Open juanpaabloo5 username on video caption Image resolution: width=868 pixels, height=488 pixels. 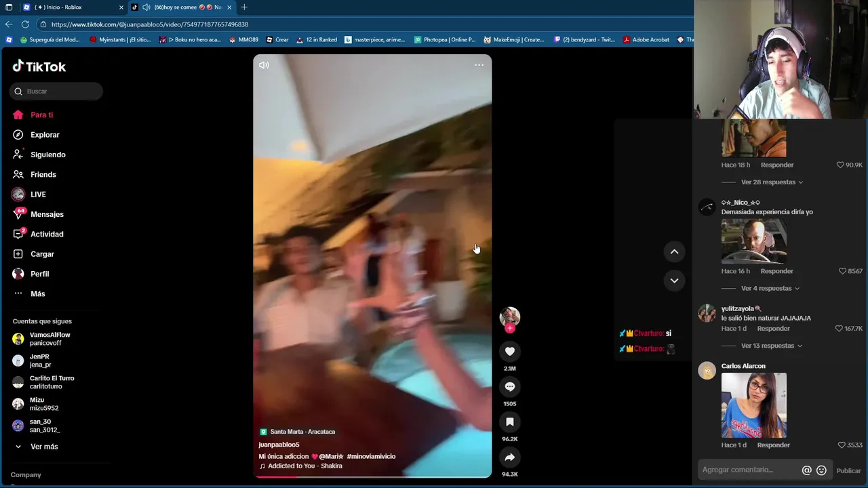tap(279, 445)
